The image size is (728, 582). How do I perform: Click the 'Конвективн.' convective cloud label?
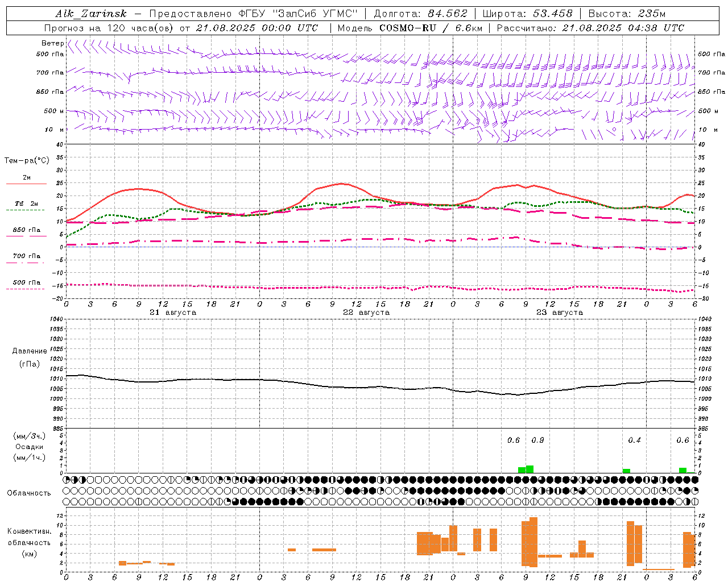[x=29, y=531]
